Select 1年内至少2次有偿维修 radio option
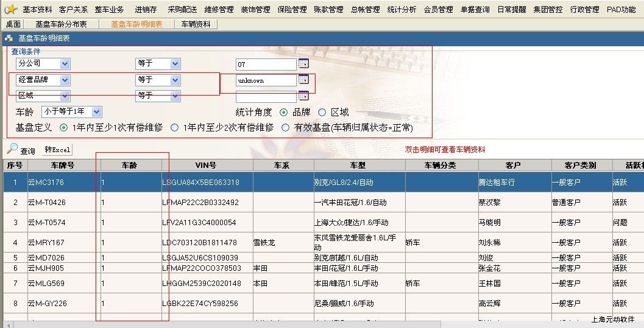 pos(175,128)
